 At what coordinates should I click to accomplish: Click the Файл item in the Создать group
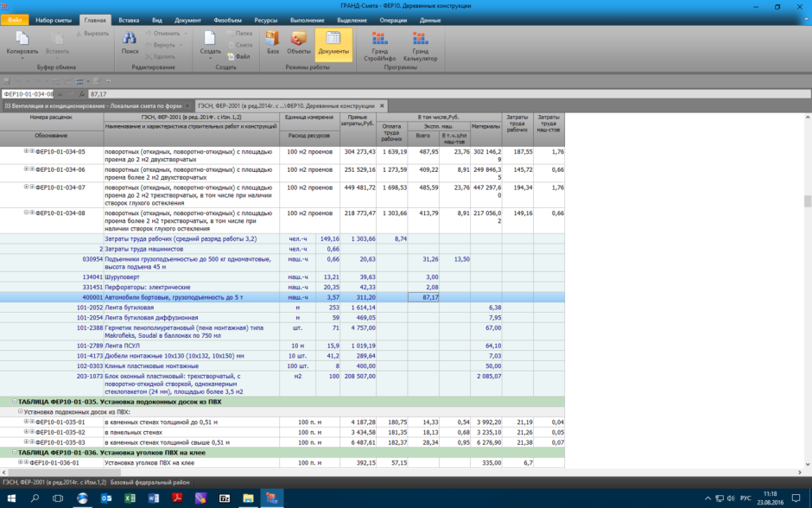click(238, 56)
